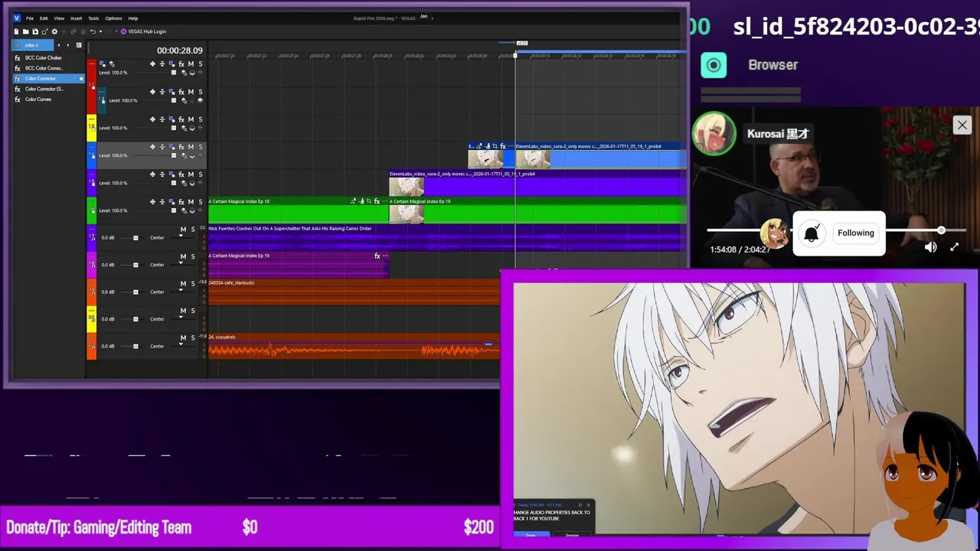Select the Color Corrector (S... effect
Viewport: 980px width, 551px height.
[x=43, y=89]
